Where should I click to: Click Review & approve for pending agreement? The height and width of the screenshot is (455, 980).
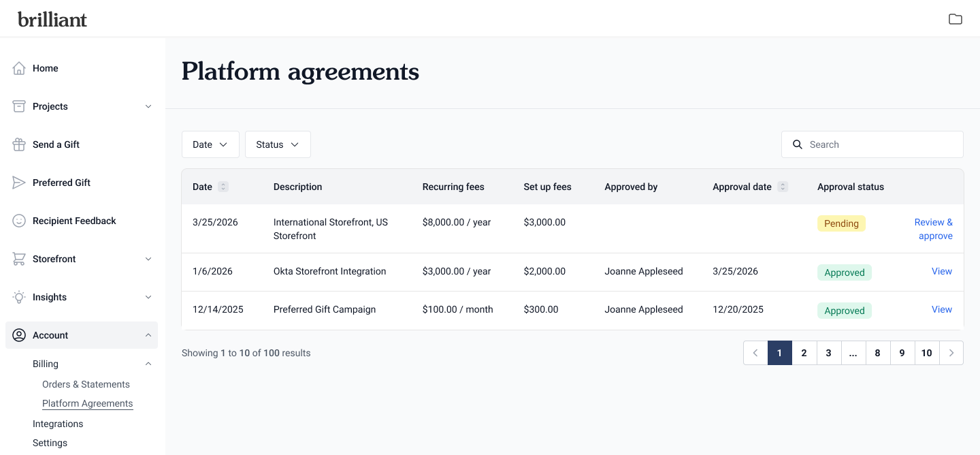(934, 229)
